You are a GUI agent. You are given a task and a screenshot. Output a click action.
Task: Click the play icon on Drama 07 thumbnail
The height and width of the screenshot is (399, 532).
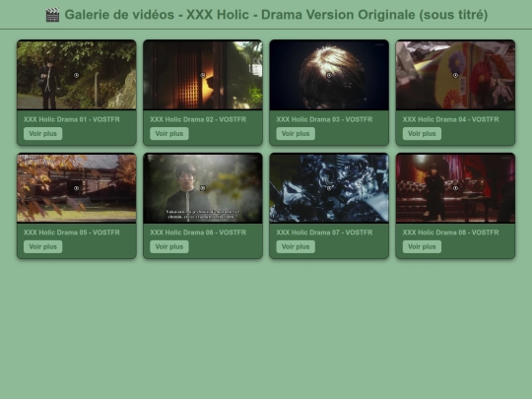click(x=329, y=188)
